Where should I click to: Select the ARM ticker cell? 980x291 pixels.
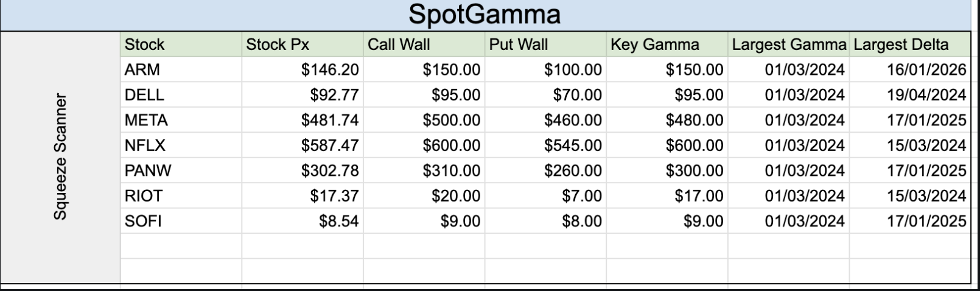[180, 70]
